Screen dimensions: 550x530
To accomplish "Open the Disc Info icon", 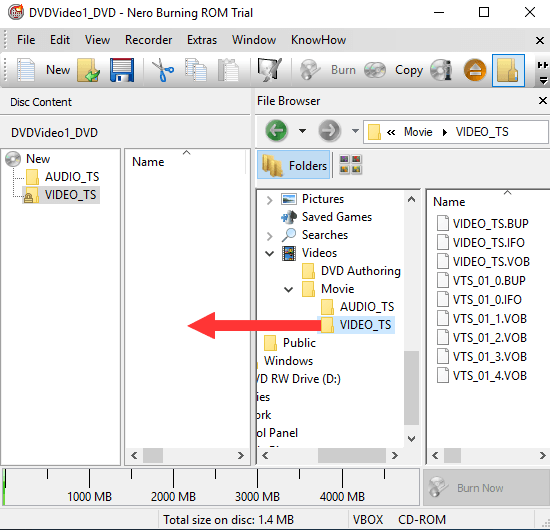I will click(x=441, y=70).
